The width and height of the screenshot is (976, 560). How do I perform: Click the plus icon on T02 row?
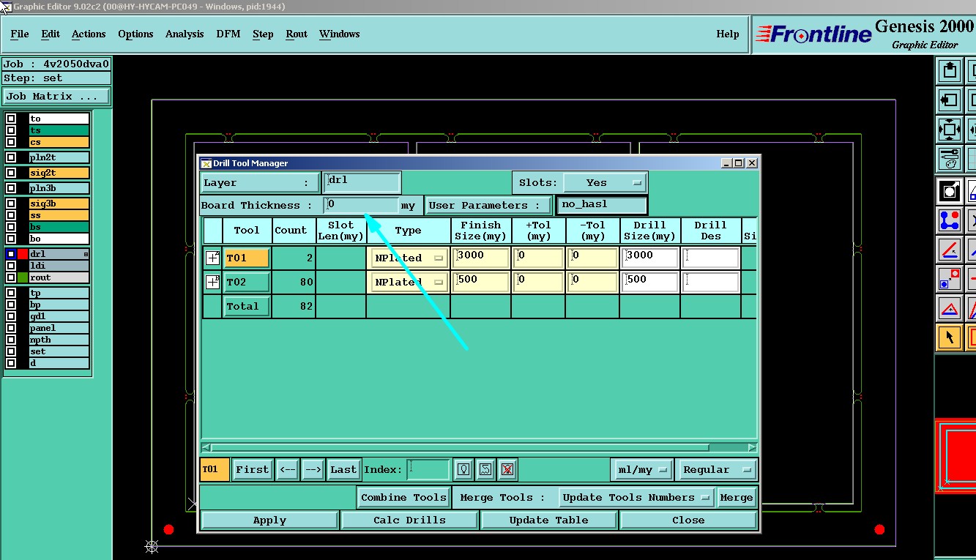[x=213, y=282]
